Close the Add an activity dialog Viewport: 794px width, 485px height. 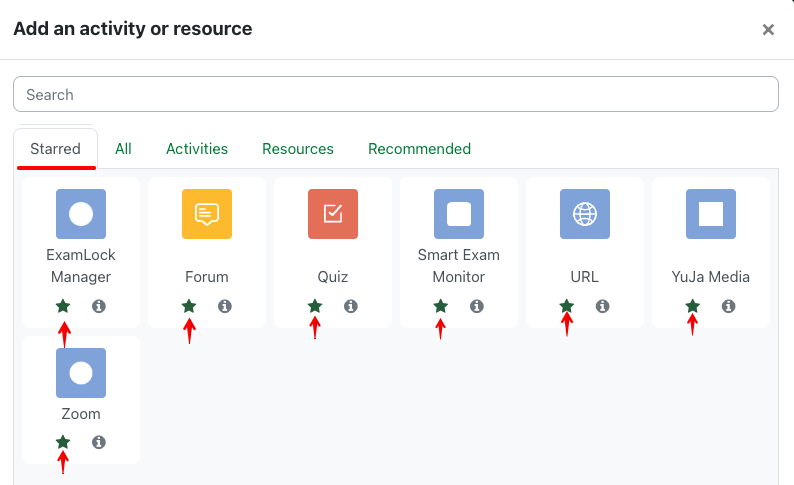coord(768,29)
